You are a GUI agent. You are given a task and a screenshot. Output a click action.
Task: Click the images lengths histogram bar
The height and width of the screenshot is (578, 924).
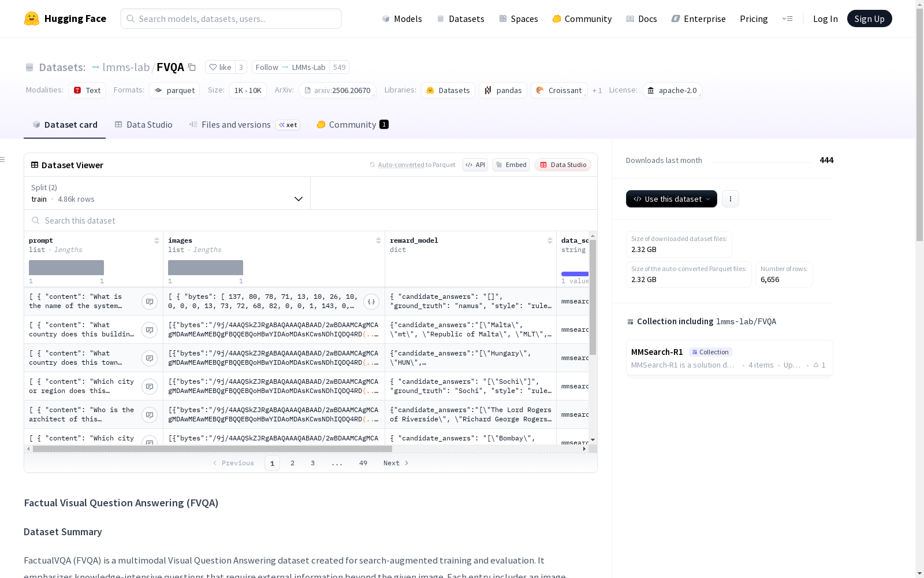[206, 268]
